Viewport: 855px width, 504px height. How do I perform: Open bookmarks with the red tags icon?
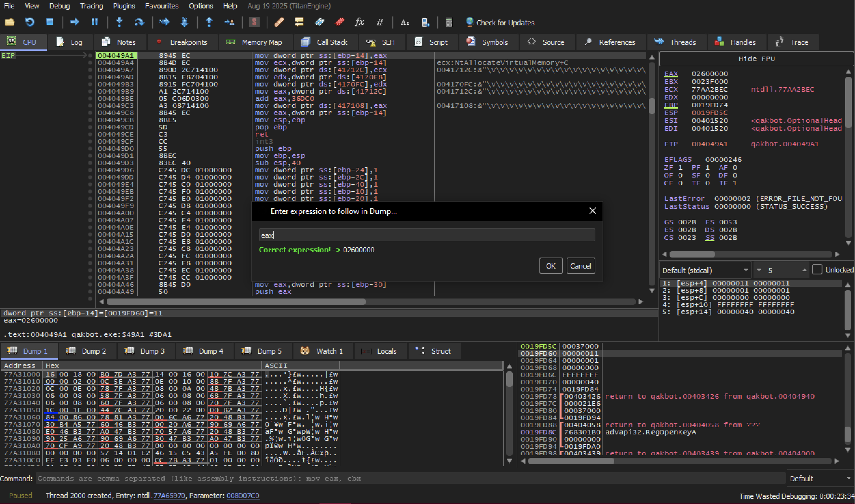tap(339, 22)
